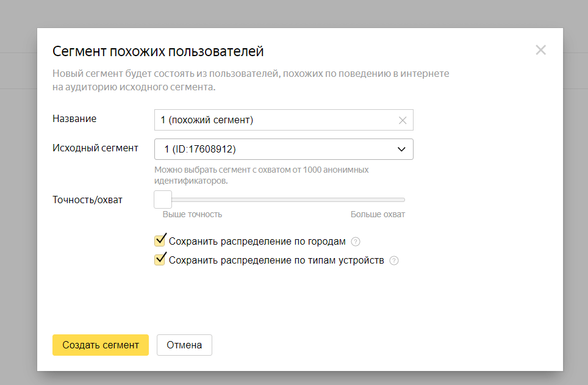Click the Больше охват slider caption
The image size is (588, 385).
pyautogui.click(x=378, y=214)
